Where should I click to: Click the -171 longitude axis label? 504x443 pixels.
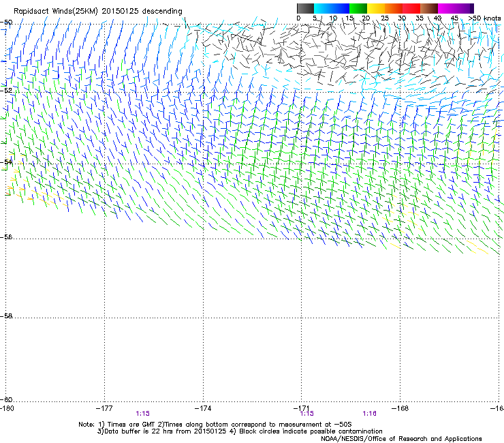pyautogui.click(x=302, y=408)
